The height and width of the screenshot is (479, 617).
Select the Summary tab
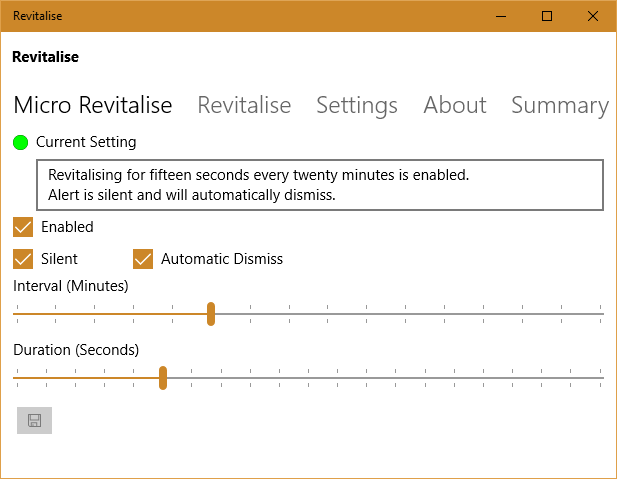(559, 105)
